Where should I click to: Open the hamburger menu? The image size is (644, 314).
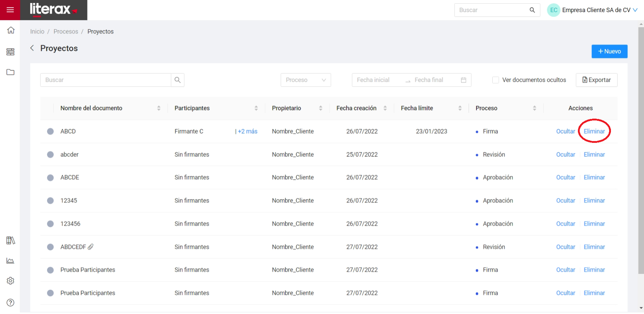pos(10,10)
